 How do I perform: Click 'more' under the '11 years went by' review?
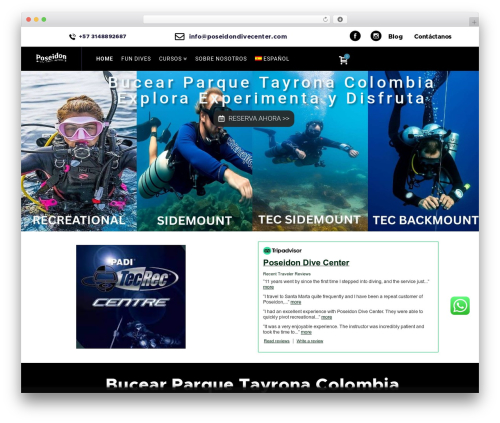[x=268, y=287]
